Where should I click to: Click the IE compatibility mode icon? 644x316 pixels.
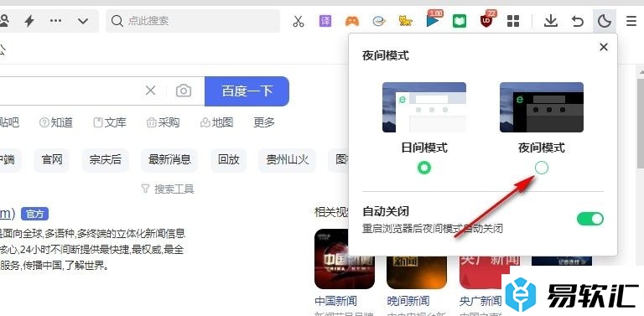[x=379, y=21]
